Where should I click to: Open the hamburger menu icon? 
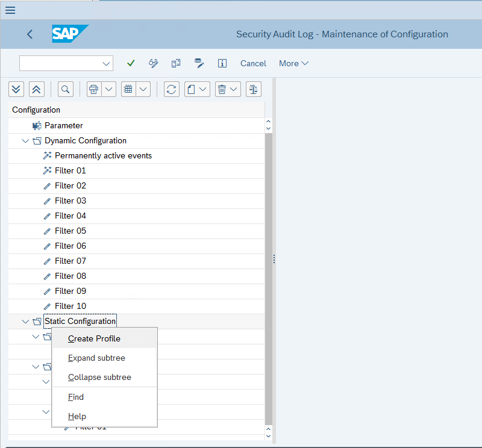[x=10, y=10]
